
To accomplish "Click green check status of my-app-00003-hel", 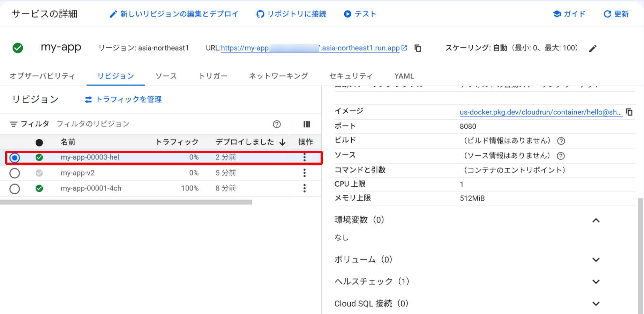I will [x=39, y=157].
